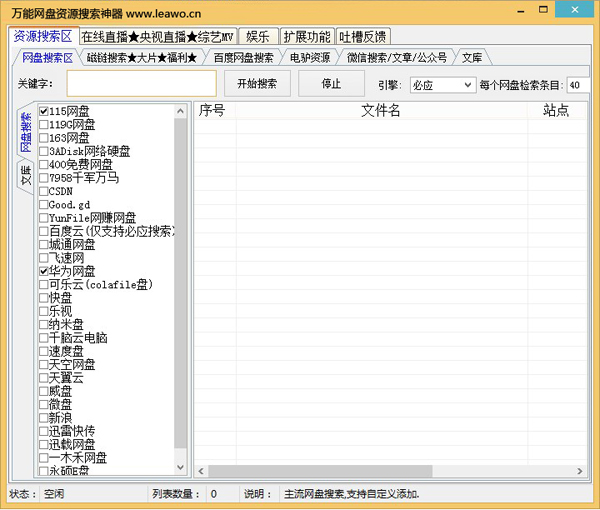Click the results left scroll arrow
Image resolution: width=600 pixels, height=510 pixels.
[201, 471]
